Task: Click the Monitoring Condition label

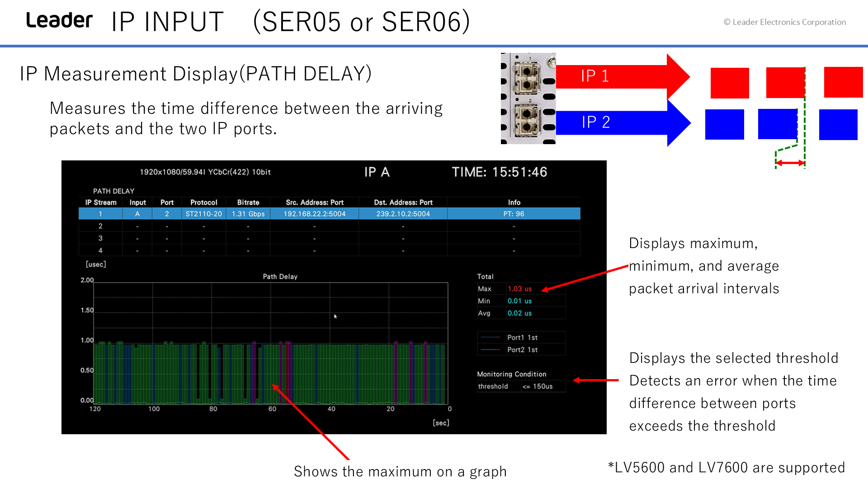Action: (x=511, y=374)
